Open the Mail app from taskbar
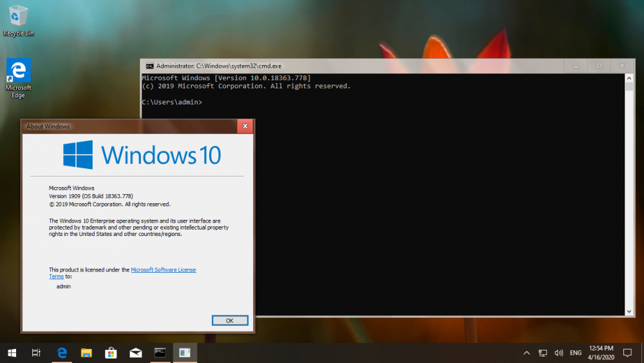The image size is (644, 363). click(x=135, y=353)
